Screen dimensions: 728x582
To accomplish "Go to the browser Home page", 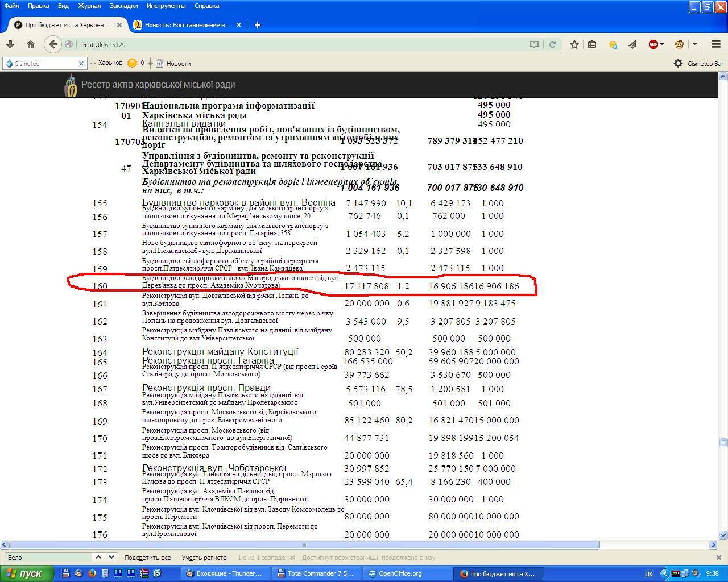I will (31, 44).
